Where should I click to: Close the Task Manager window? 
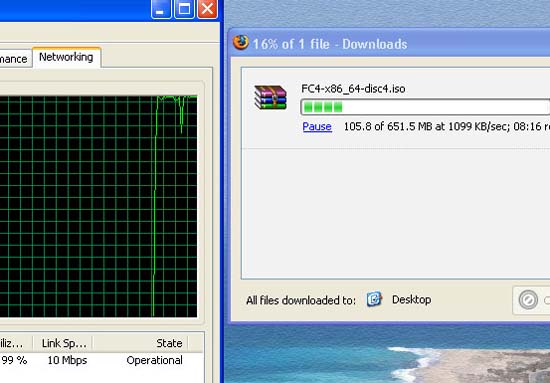point(207,9)
